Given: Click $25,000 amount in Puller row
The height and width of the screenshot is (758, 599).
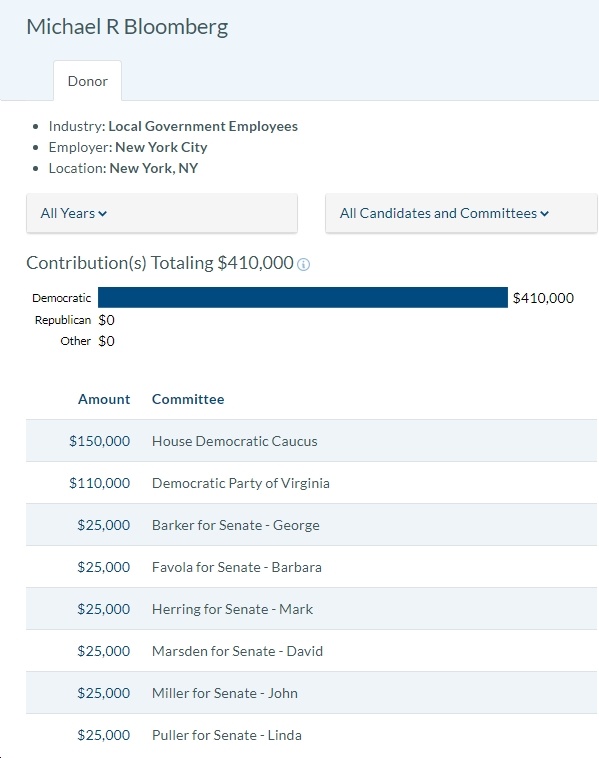Looking at the screenshot, I should coord(103,735).
